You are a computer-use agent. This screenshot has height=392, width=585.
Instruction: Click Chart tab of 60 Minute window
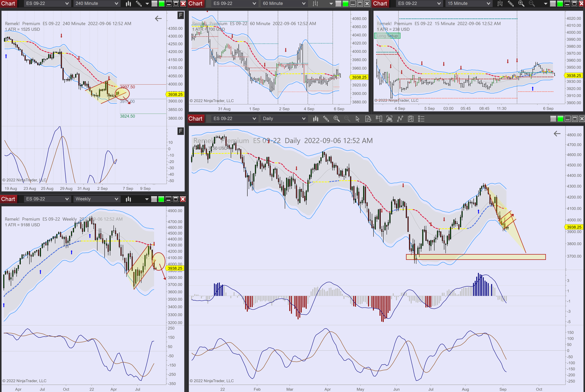click(195, 4)
